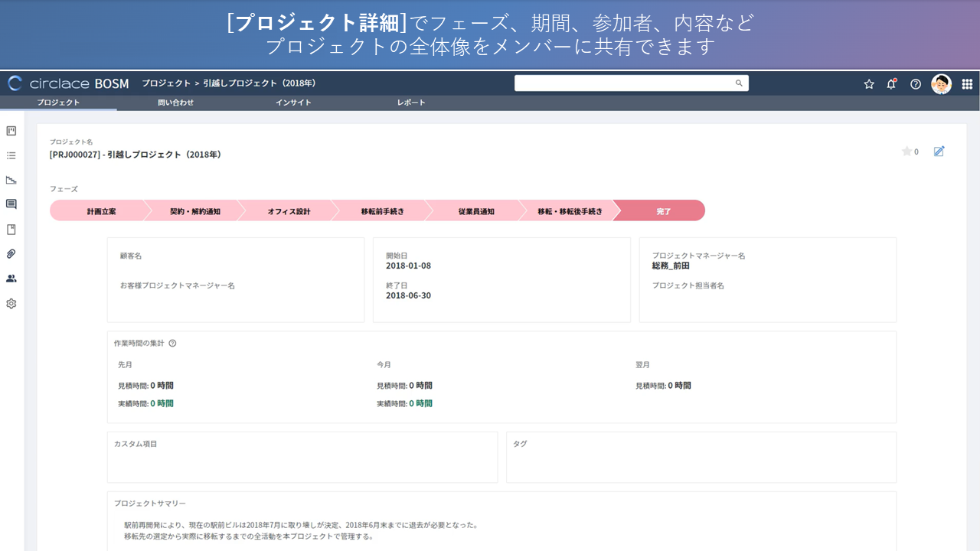Viewport: 980px width, 551px height.
Task: Open the apps grid menu
Action: point(967,84)
